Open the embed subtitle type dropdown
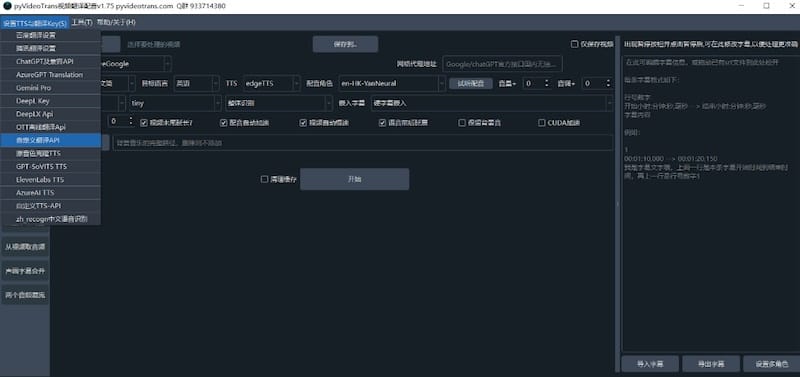800x377 pixels. (x=492, y=103)
